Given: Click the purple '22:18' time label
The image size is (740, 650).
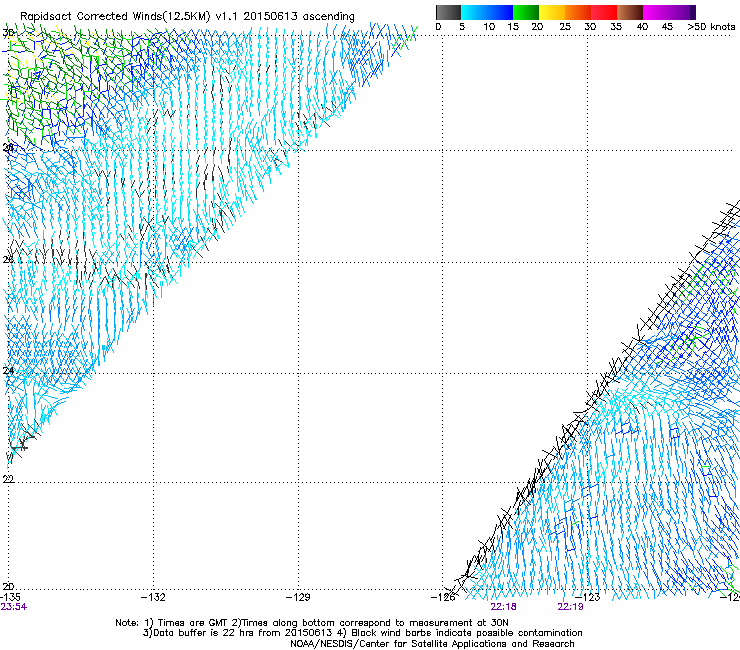Looking at the screenshot, I should point(503,607).
